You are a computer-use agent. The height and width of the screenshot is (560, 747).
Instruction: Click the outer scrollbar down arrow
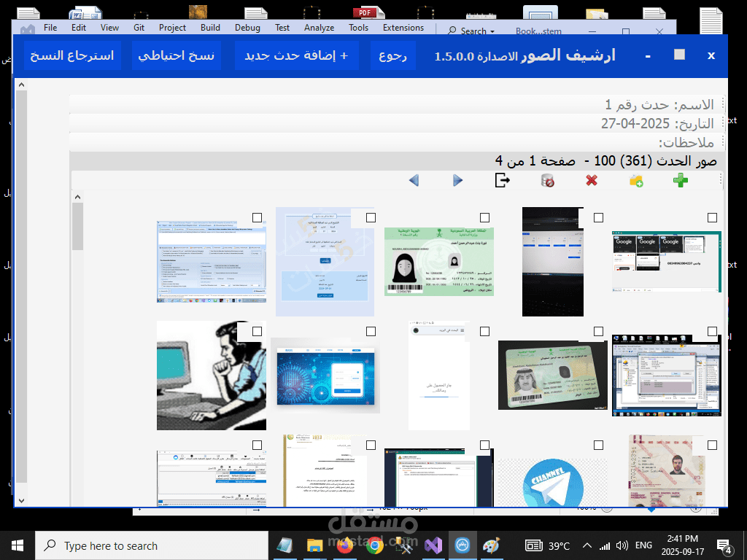[21, 501]
